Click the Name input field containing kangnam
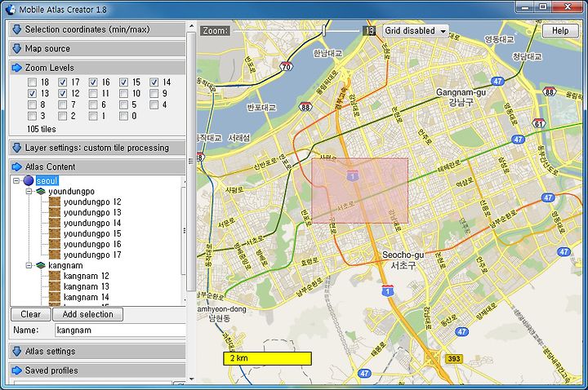 (120, 330)
